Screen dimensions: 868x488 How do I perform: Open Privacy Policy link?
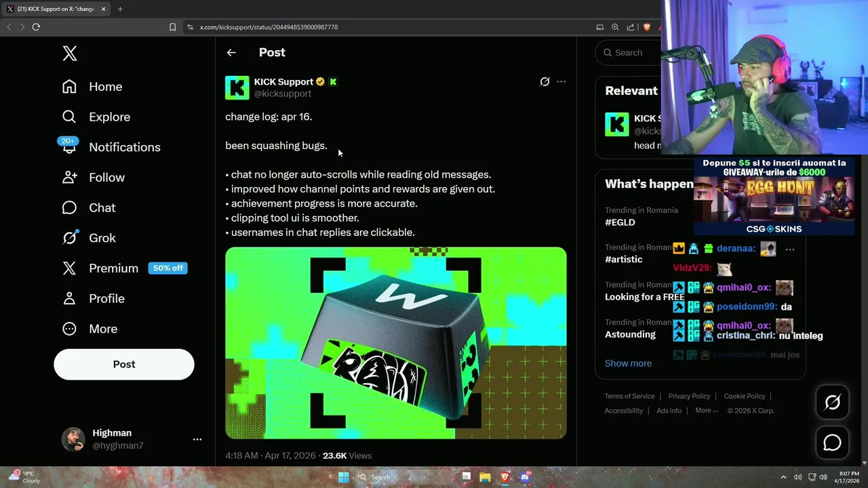[x=689, y=396]
